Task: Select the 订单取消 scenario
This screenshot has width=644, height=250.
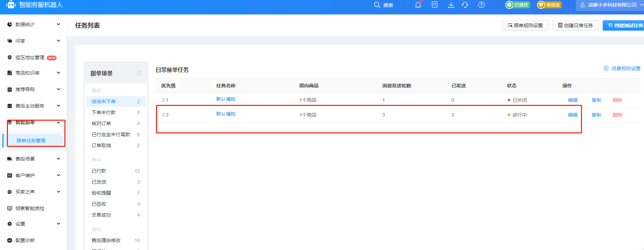Action: (116, 145)
